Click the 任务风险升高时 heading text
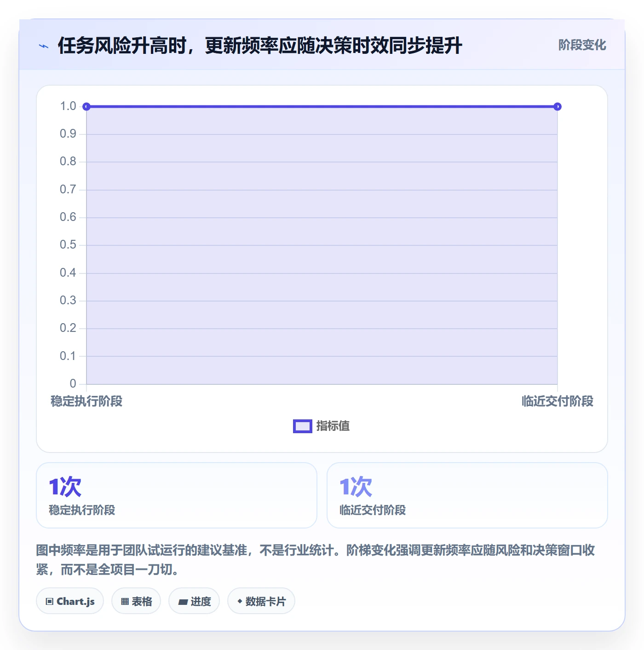 click(122, 46)
